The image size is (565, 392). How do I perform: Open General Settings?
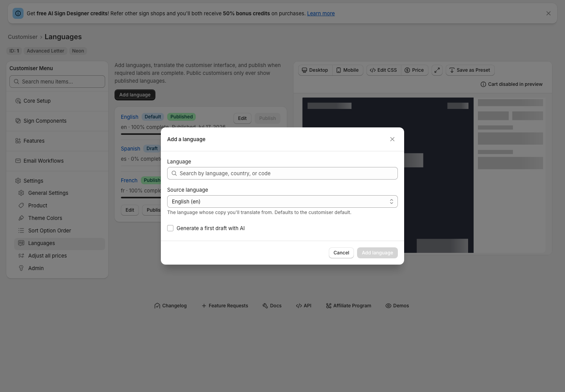coord(60,193)
